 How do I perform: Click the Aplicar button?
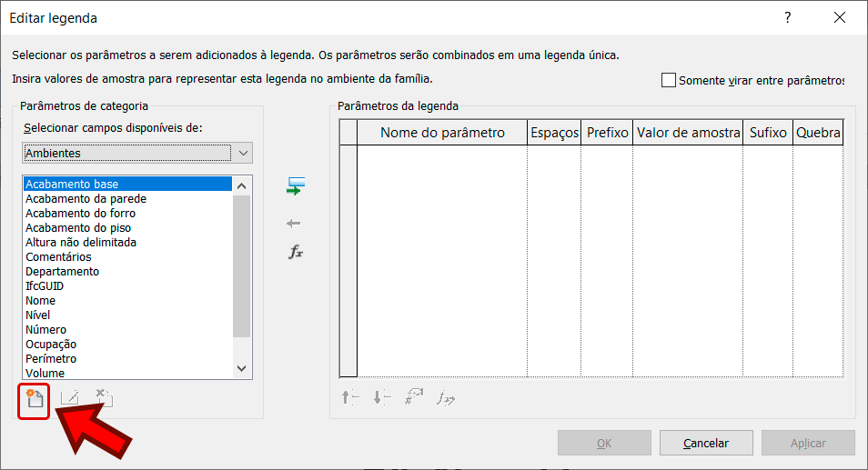[808, 443]
